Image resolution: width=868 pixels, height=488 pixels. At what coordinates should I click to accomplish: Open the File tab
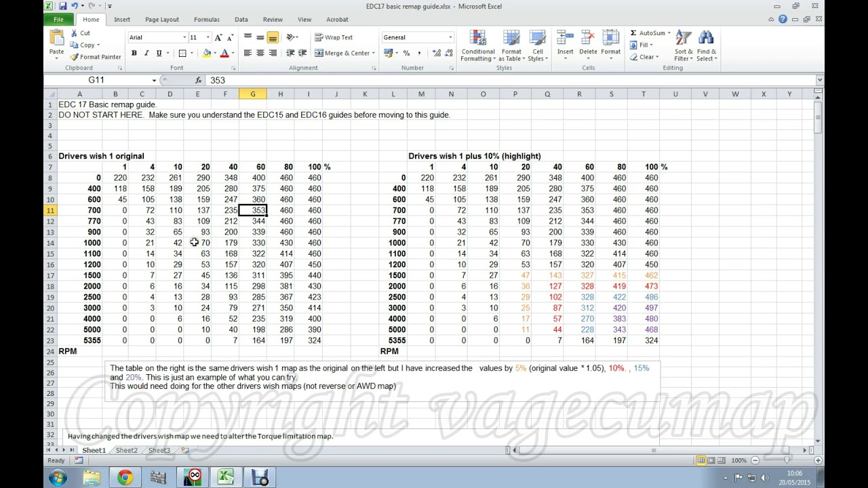point(59,20)
